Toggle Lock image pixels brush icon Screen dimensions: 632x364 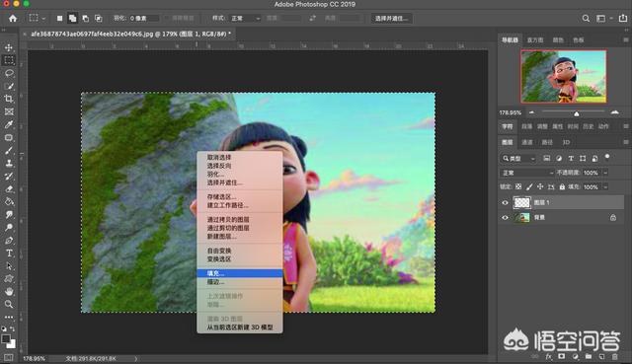(529, 186)
